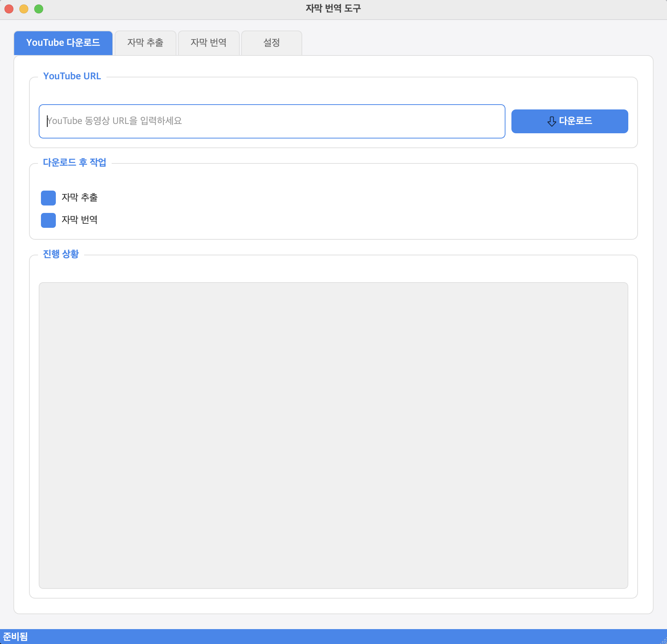Click the 다운로드 후 작업 group label

coord(75,162)
